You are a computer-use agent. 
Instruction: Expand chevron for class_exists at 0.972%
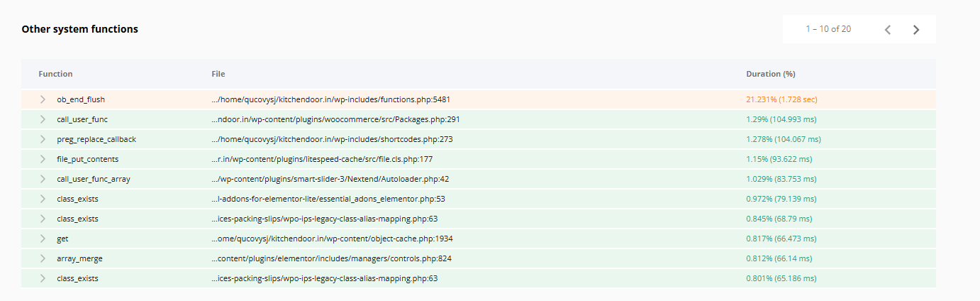pyautogui.click(x=43, y=199)
